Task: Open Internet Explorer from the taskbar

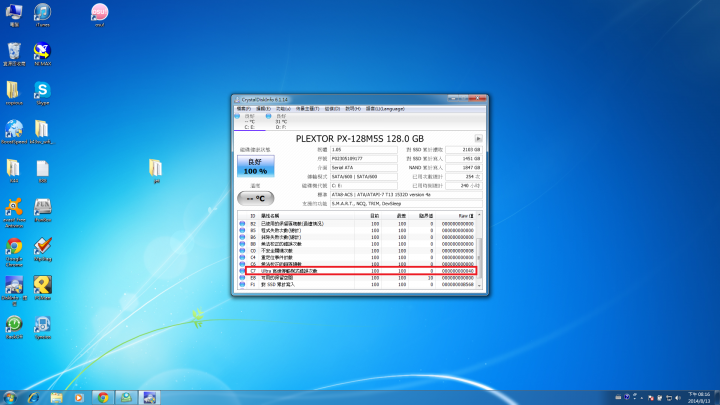Action: coord(33,398)
